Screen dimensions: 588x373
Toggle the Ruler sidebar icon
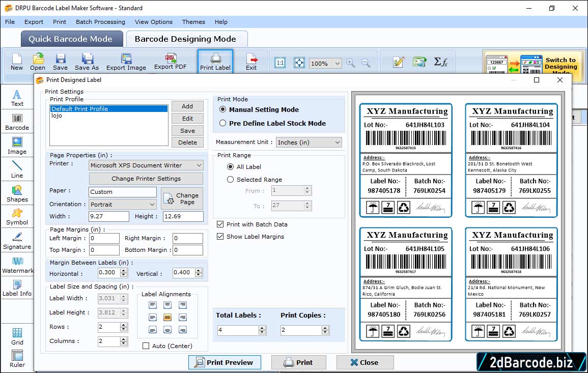click(17, 359)
